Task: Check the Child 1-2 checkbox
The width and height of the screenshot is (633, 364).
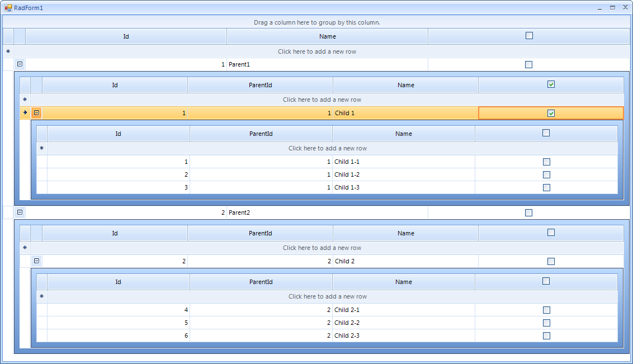Action: click(x=547, y=175)
